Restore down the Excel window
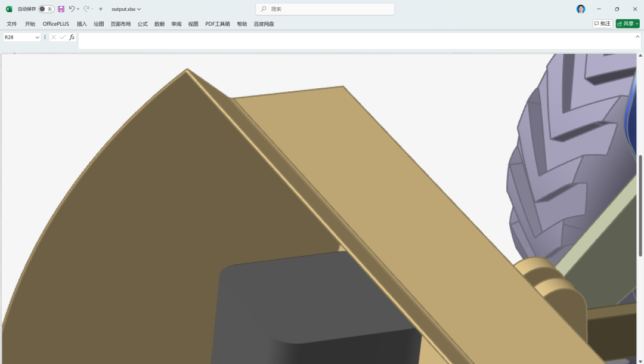Screen dimensions: 644x364 pos(617,9)
